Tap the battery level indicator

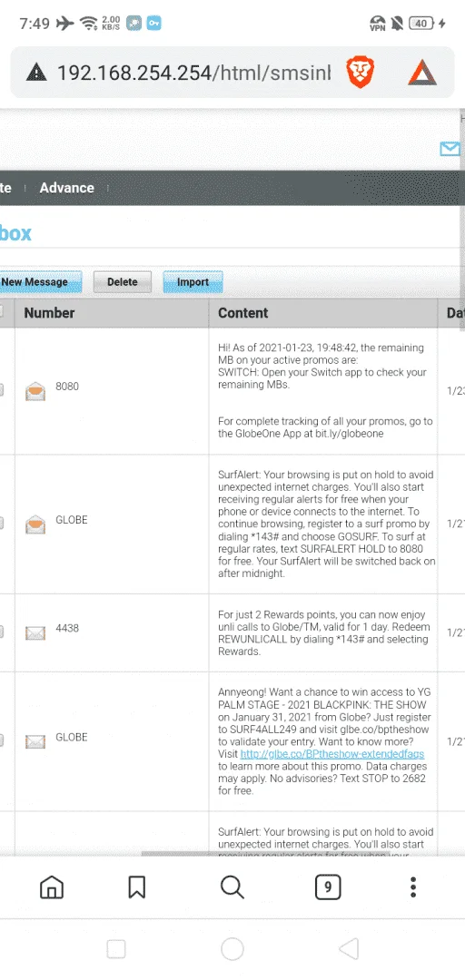point(421,24)
